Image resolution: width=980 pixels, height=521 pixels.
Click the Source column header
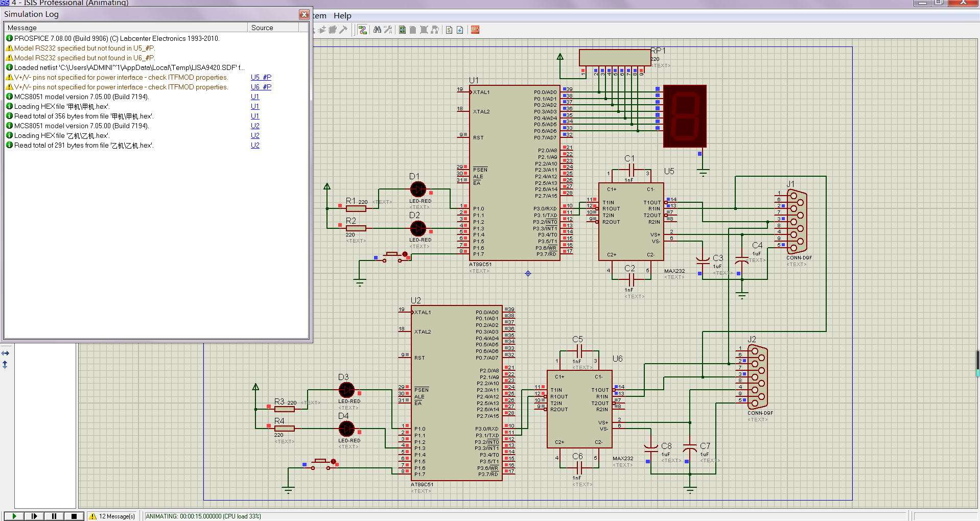[273, 28]
